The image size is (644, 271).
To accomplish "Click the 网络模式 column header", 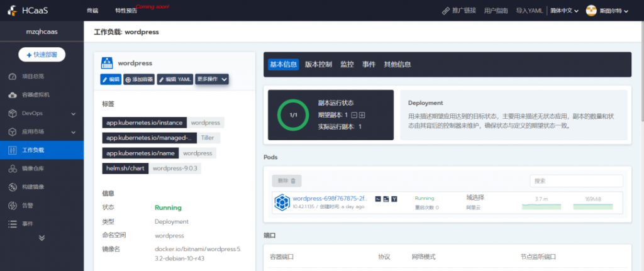I will pos(423,257).
